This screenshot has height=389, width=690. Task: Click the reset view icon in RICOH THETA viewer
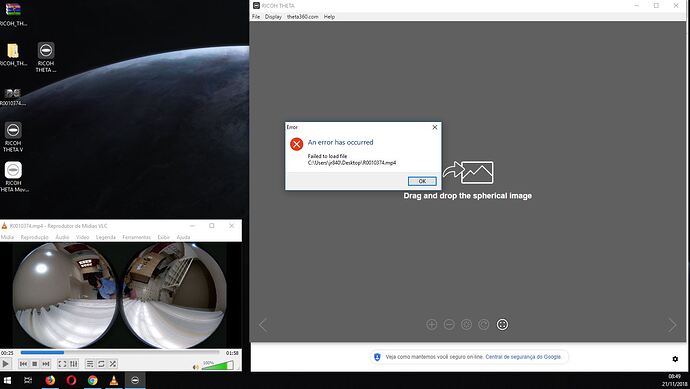(466, 325)
